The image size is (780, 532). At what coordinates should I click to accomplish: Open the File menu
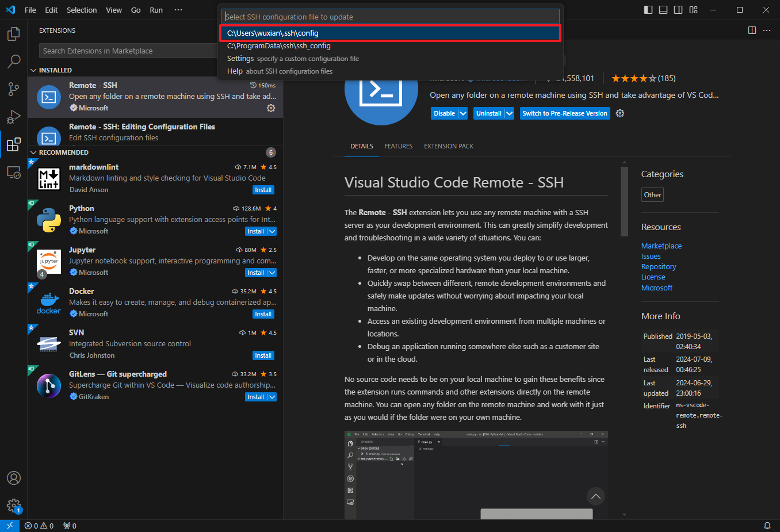point(30,10)
